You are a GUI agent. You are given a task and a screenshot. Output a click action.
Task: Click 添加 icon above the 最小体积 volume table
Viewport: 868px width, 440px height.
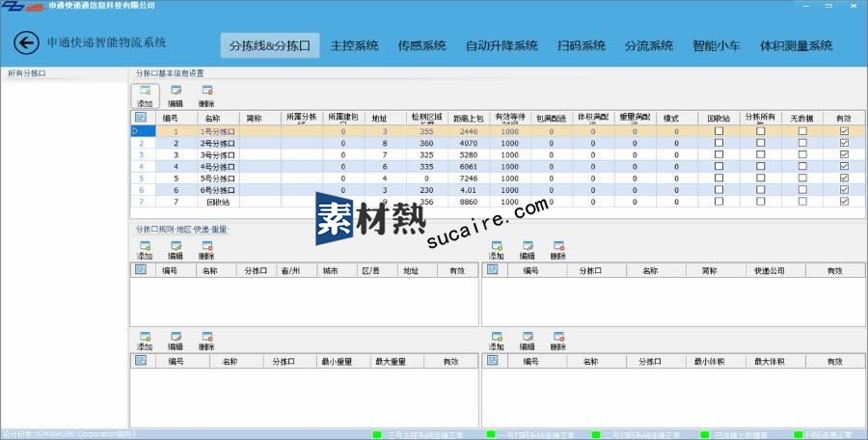pyautogui.click(x=497, y=341)
